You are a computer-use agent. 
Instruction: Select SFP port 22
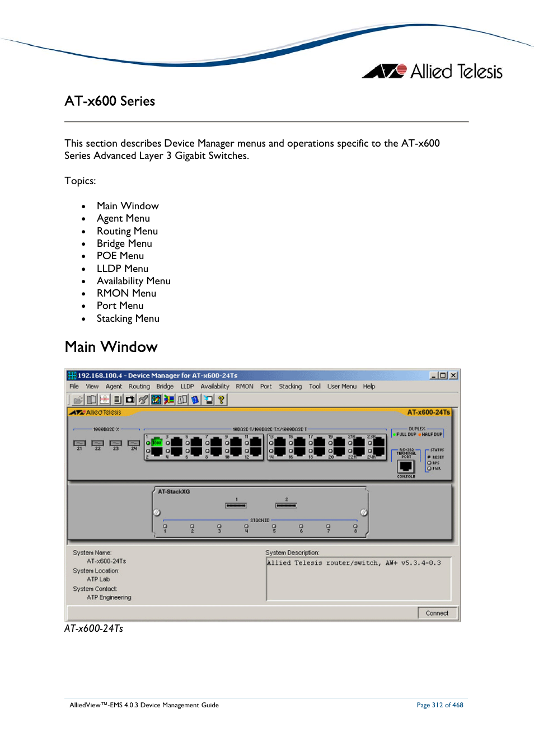(x=97, y=443)
